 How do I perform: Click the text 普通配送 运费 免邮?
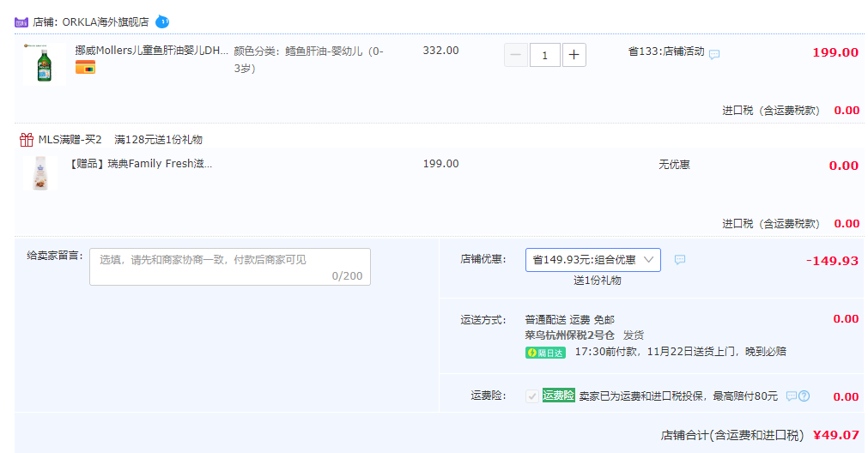coord(569,320)
